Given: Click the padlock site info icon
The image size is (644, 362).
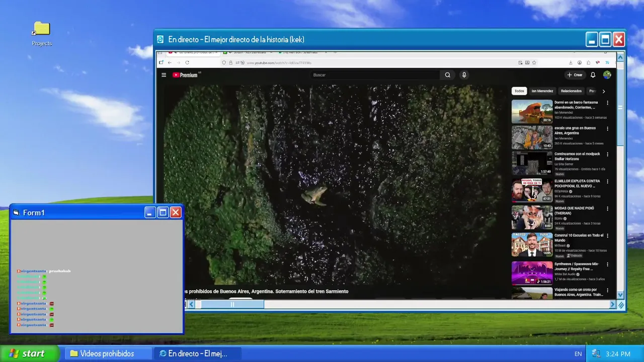Looking at the screenshot, I should pos(230,62).
